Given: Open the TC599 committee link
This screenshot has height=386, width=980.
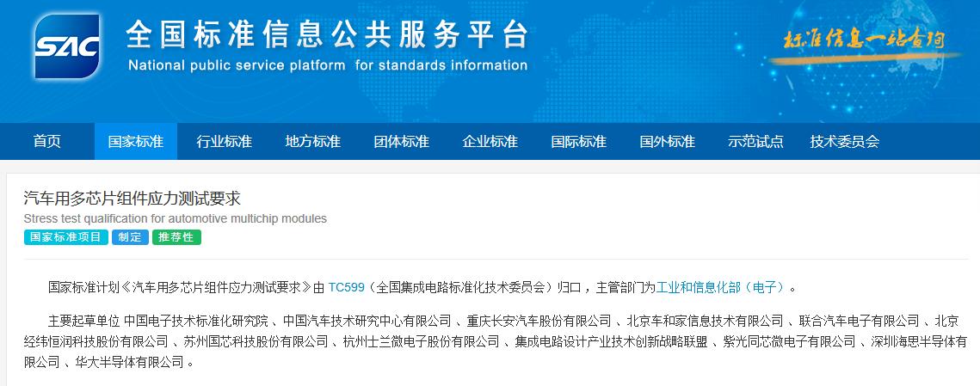Looking at the screenshot, I should (346, 287).
